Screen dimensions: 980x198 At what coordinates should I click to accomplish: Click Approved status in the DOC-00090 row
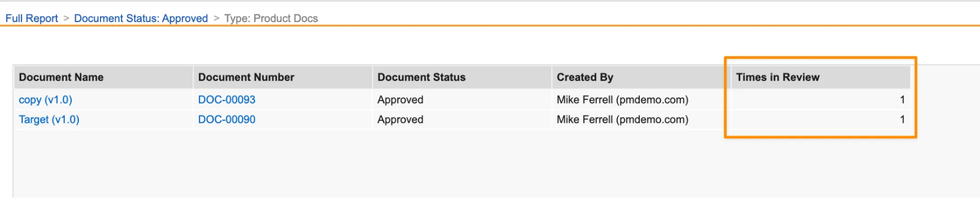[x=400, y=119]
